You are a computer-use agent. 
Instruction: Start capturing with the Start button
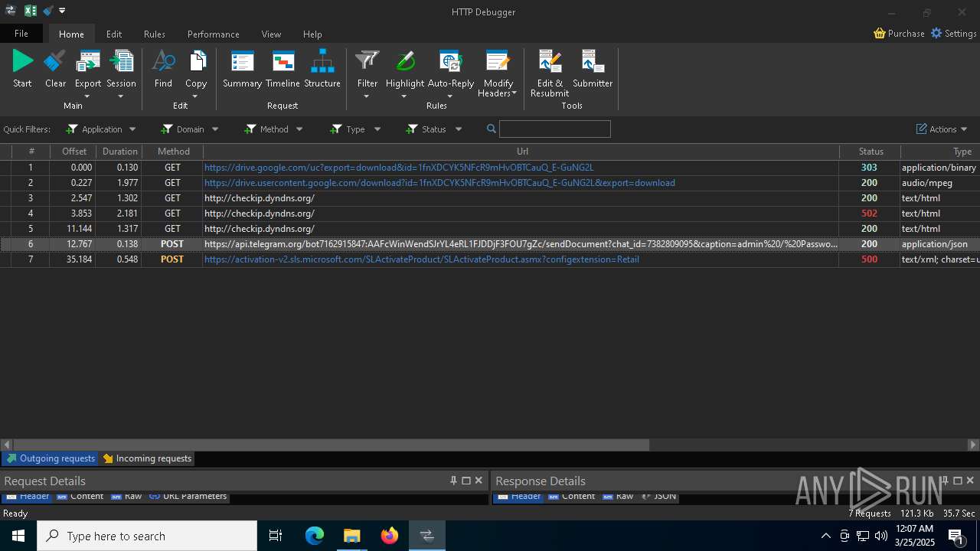pyautogui.click(x=22, y=69)
